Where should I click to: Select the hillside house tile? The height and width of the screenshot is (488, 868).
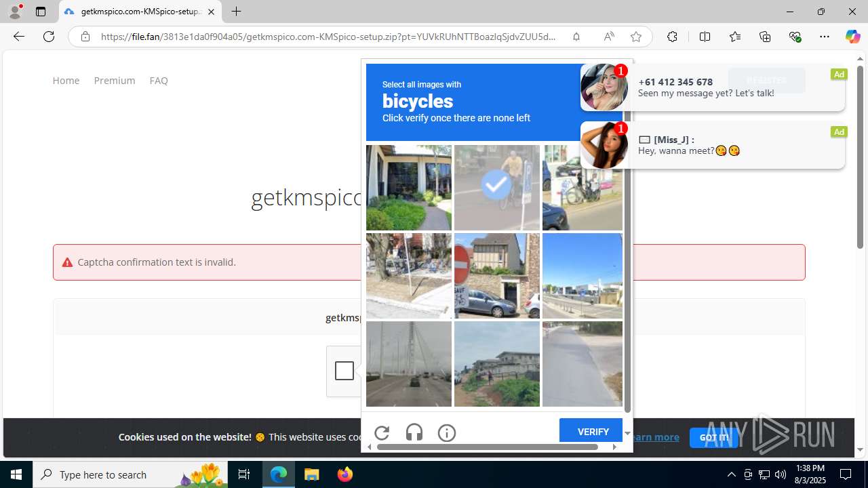click(497, 364)
